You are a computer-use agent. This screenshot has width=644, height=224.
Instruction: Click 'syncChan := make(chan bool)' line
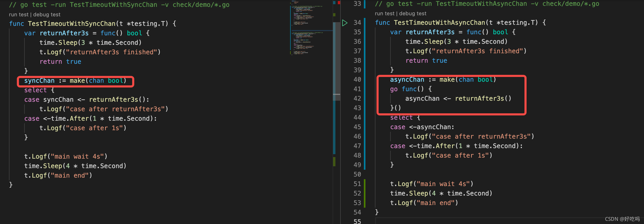[x=75, y=81]
